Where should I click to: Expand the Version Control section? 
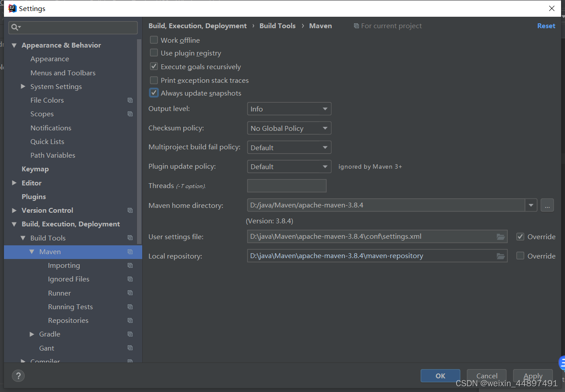coord(14,211)
